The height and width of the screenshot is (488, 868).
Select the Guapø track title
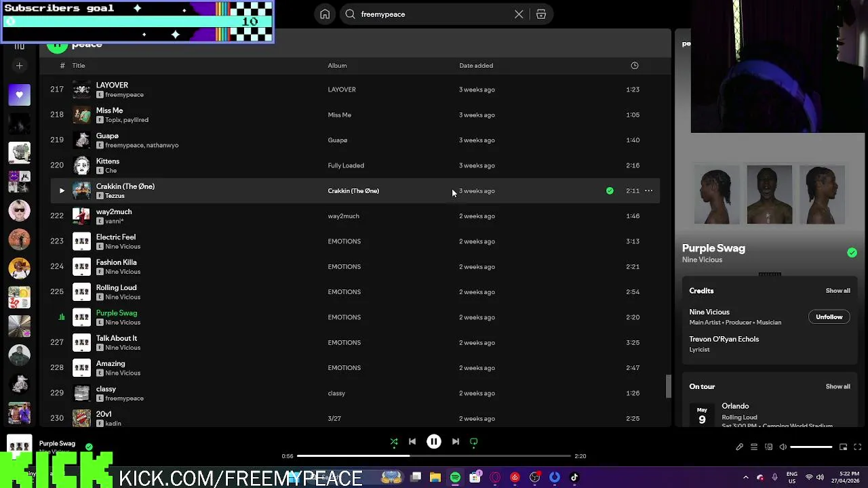click(x=107, y=136)
